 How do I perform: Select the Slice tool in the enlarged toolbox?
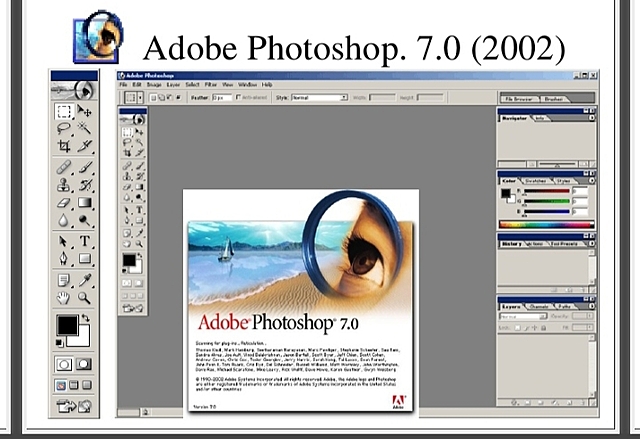click(84, 146)
